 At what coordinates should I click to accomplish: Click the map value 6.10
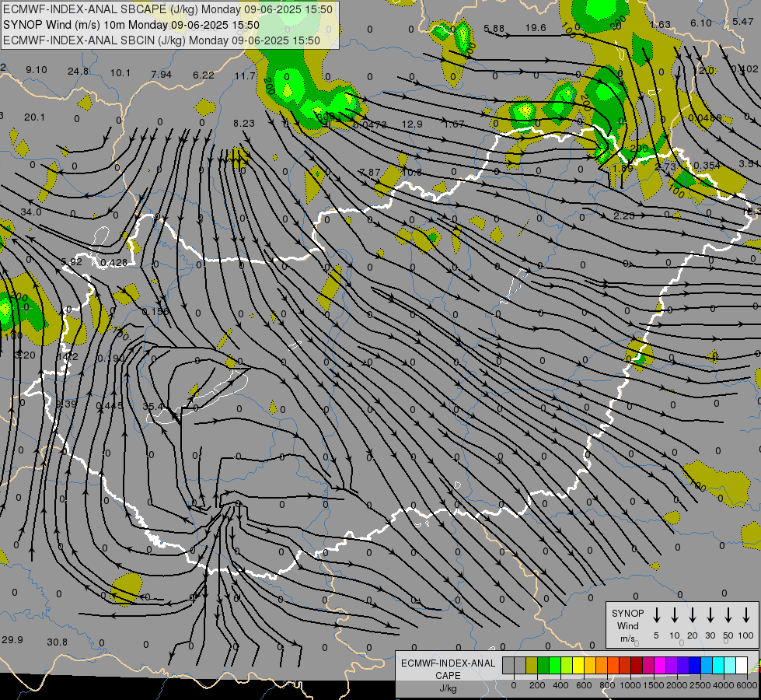701,23
